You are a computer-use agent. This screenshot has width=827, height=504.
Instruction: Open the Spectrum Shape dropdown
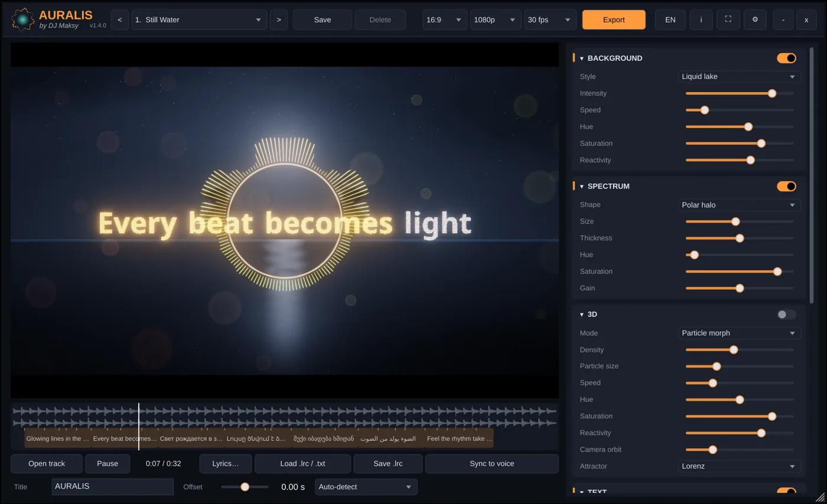(739, 205)
